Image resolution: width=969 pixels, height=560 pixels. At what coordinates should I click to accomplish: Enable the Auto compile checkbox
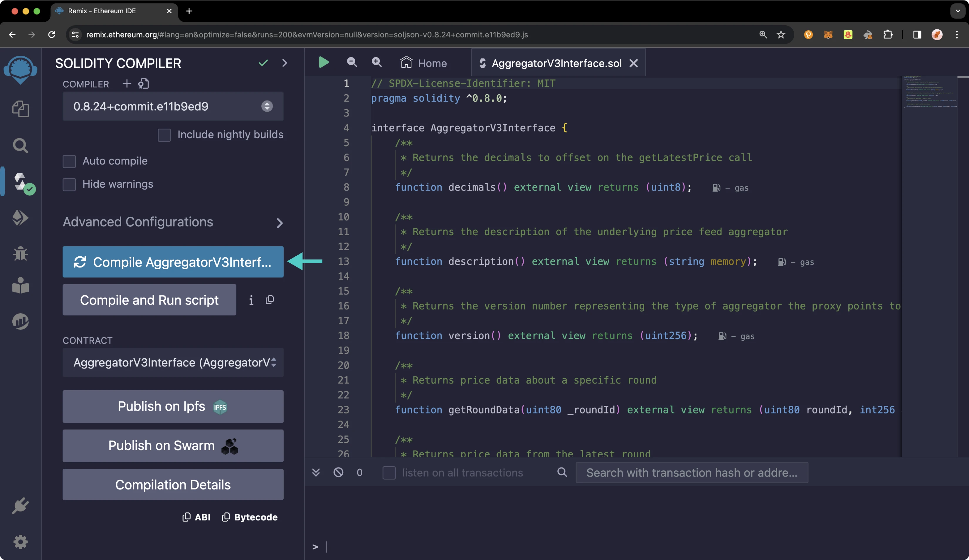pos(69,161)
